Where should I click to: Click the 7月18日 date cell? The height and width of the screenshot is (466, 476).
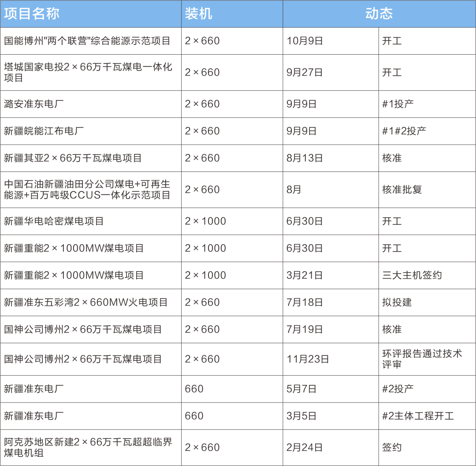331,302
